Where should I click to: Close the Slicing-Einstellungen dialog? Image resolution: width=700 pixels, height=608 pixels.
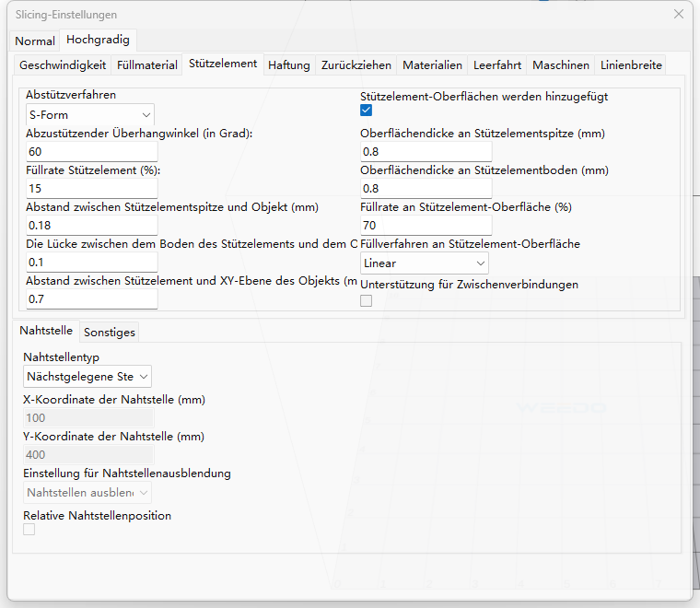click(679, 15)
